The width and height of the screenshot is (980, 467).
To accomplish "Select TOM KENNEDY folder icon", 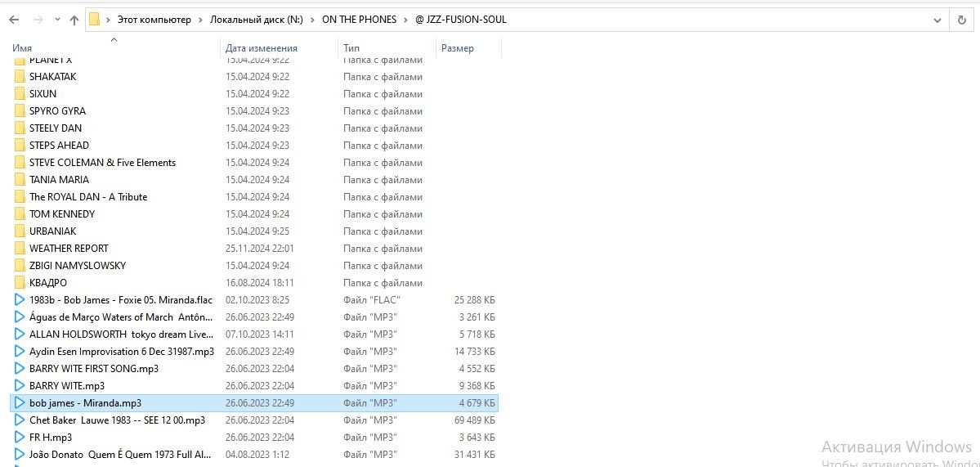I will tap(20, 213).
